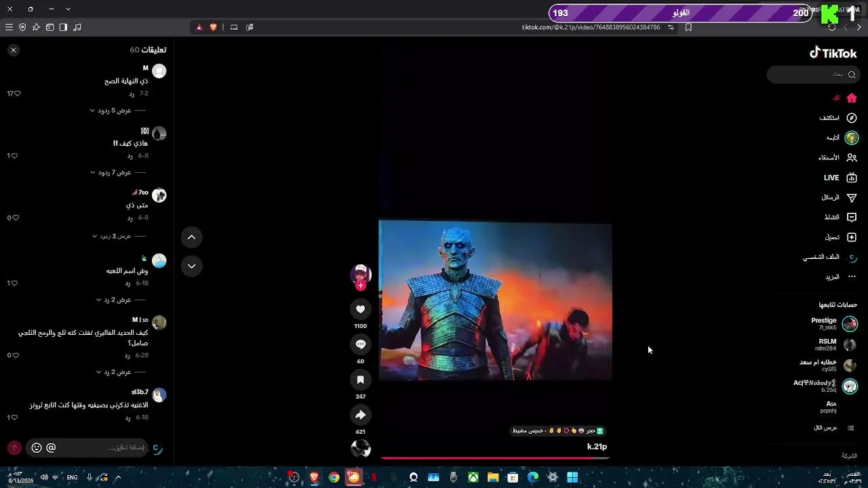
Task: Open the Friends (الأصدقاء) page
Action: (838, 158)
